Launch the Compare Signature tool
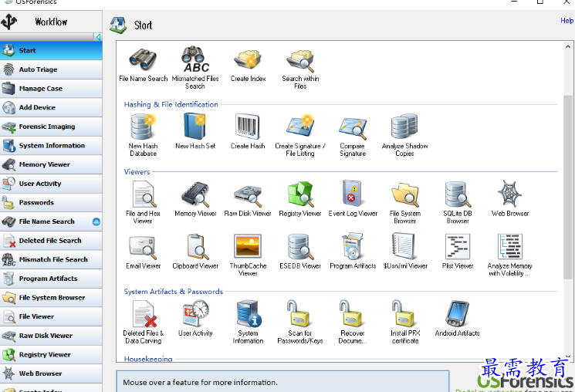 [353, 127]
